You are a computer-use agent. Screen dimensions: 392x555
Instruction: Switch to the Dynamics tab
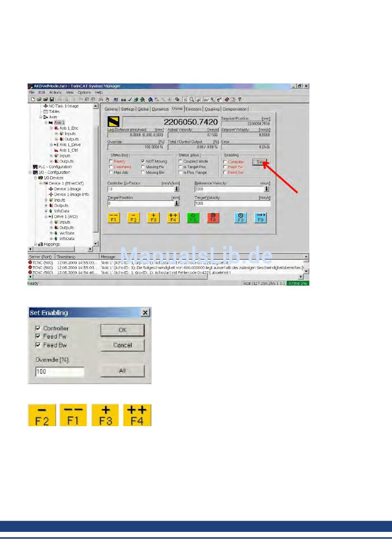[x=160, y=109]
